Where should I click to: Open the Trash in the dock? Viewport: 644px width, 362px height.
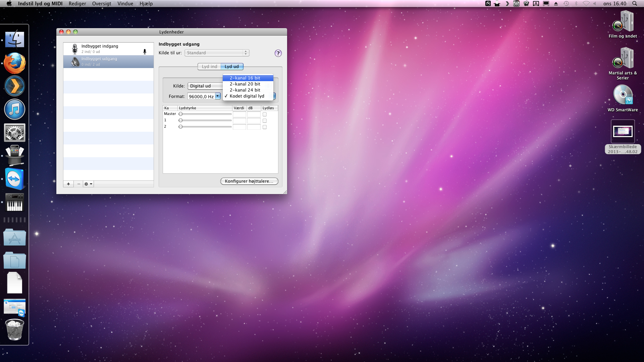click(14, 329)
